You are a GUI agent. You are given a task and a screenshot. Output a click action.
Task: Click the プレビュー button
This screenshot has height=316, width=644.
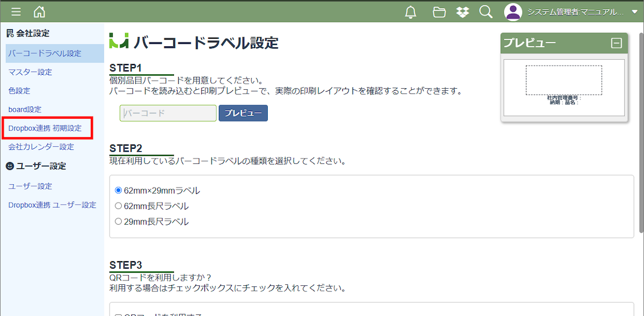click(x=243, y=113)
